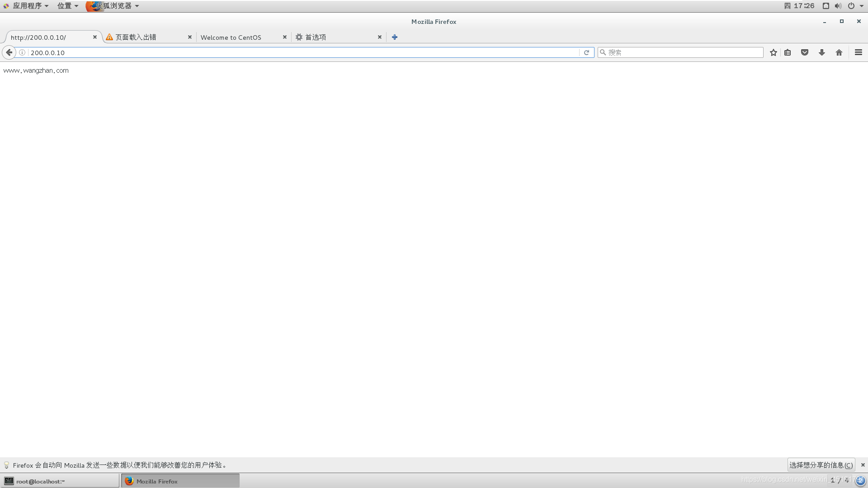Screen dimensions: 868x488
Task: Minimize the Firefox window
Action: click(x=825, y=22)
